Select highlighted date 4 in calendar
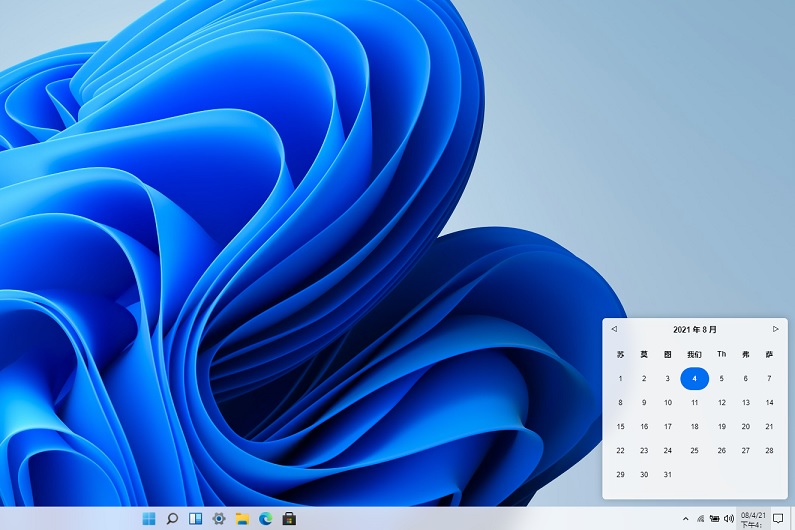This screenshot has width=795, height=530. (x=695, y=378)
